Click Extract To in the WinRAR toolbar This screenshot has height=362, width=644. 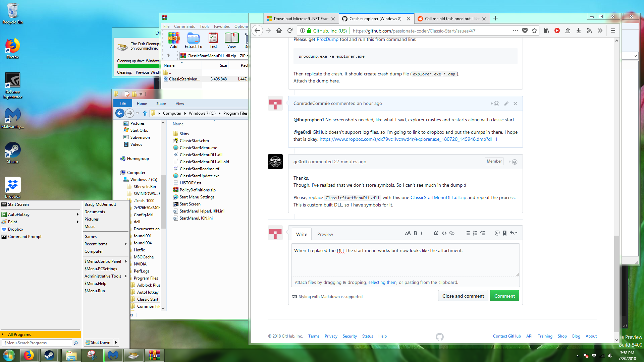point(193,41)
